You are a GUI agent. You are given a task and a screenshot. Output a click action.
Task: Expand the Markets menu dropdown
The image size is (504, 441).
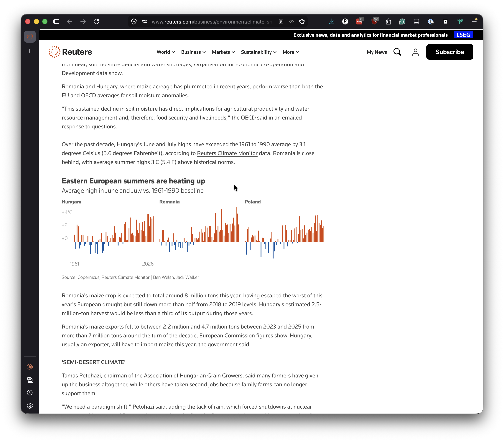tap(224, 52)
